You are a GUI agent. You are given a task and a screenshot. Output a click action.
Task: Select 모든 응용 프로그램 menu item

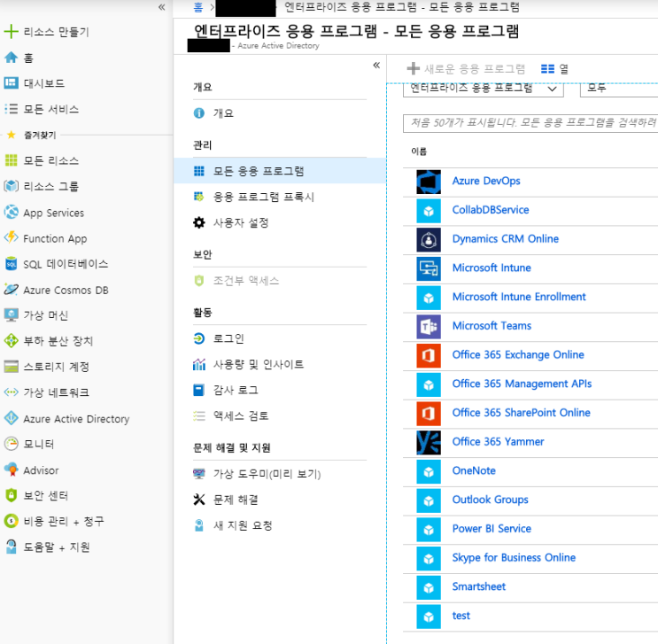(280, 171)
